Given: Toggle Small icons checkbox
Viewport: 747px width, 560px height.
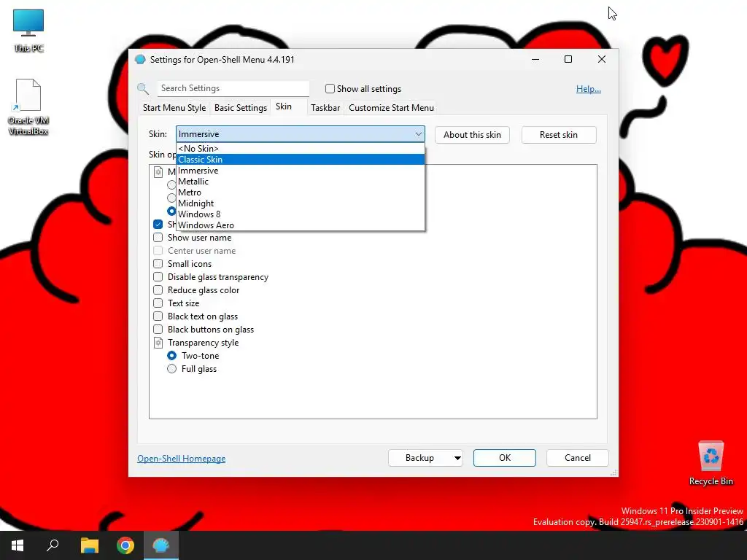Looking at the screenshot, I should [x=158, y=264].
